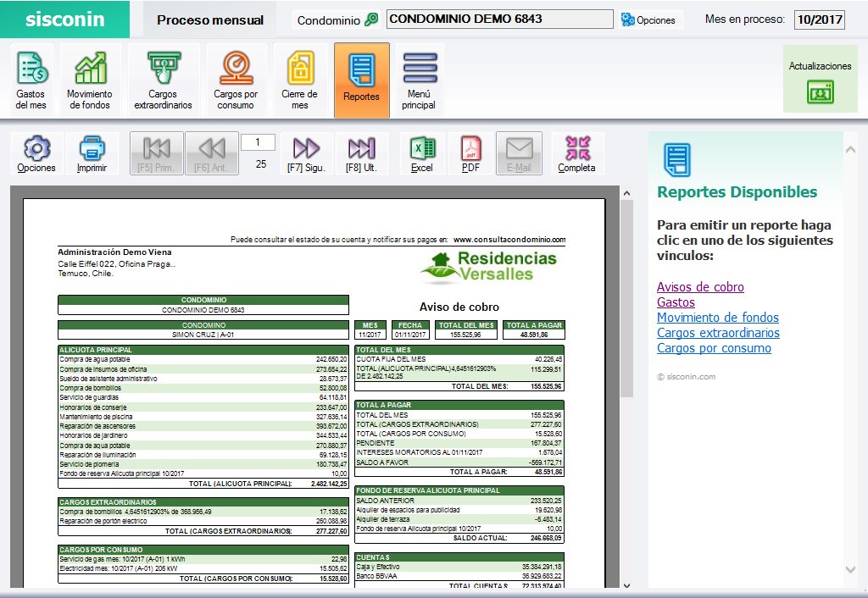Click the condominio search magnifier icon
This screenshot has width=868, height=598.
coord(372,19)
